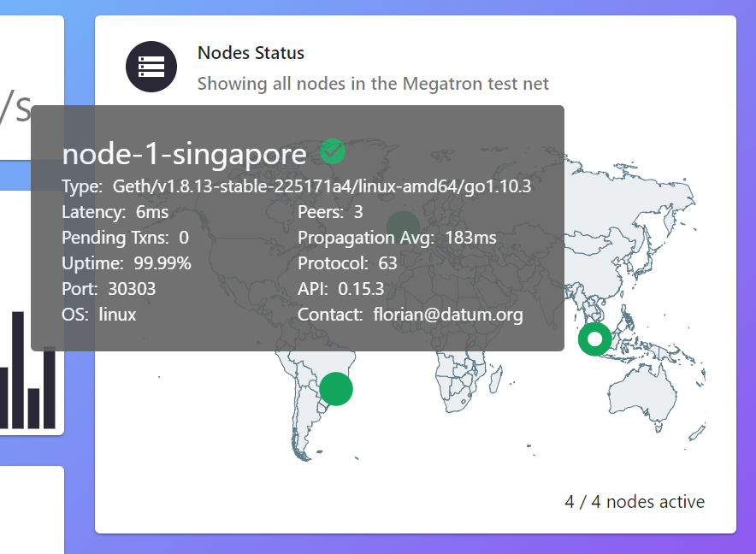Screen dimensions: 756x554
Task: Click the tallest bar in the bar chart
Action: point(18,370)
